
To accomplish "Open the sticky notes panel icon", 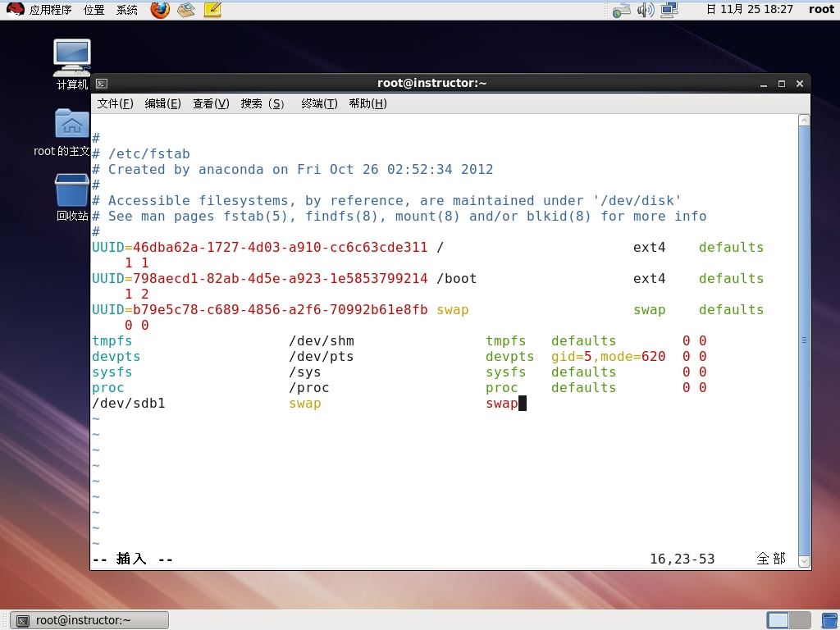I will 212,10.
